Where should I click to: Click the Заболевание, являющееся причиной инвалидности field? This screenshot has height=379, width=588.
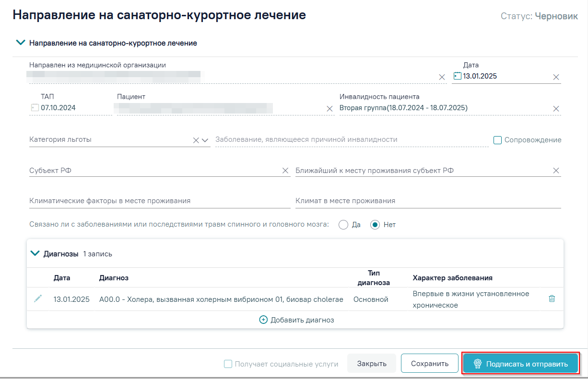tap(352, 140)
